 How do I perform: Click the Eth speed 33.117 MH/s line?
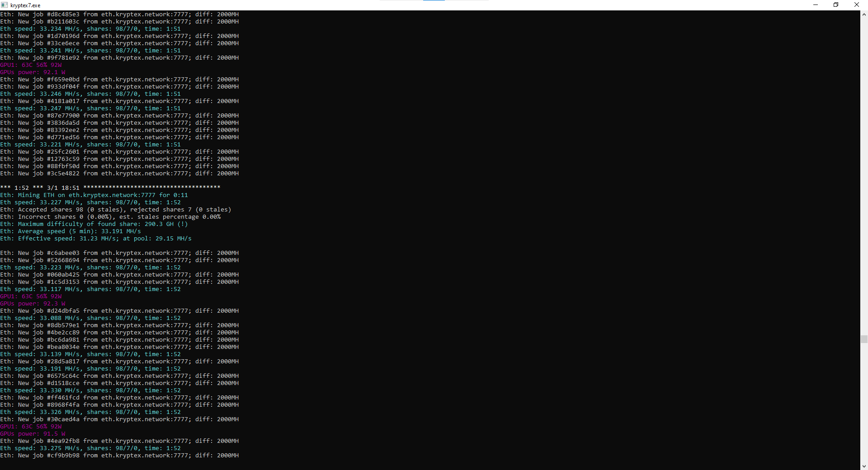click(90, 289)
